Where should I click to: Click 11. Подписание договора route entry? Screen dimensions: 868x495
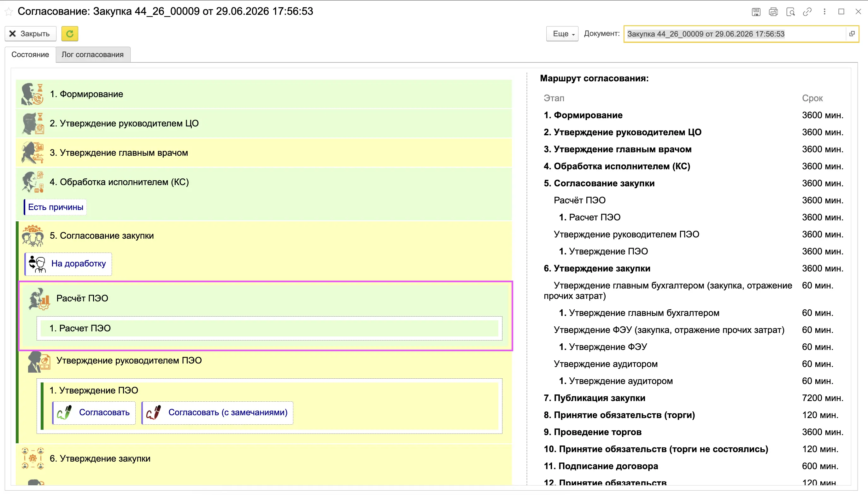601,466
